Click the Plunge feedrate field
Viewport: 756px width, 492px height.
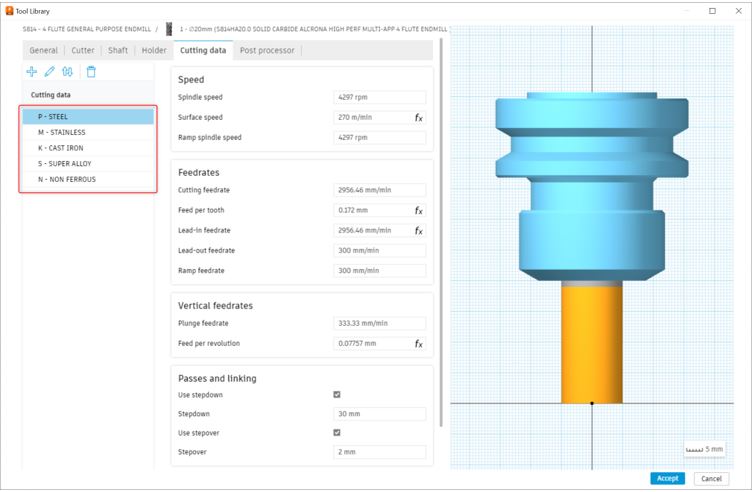click(379, 323)
